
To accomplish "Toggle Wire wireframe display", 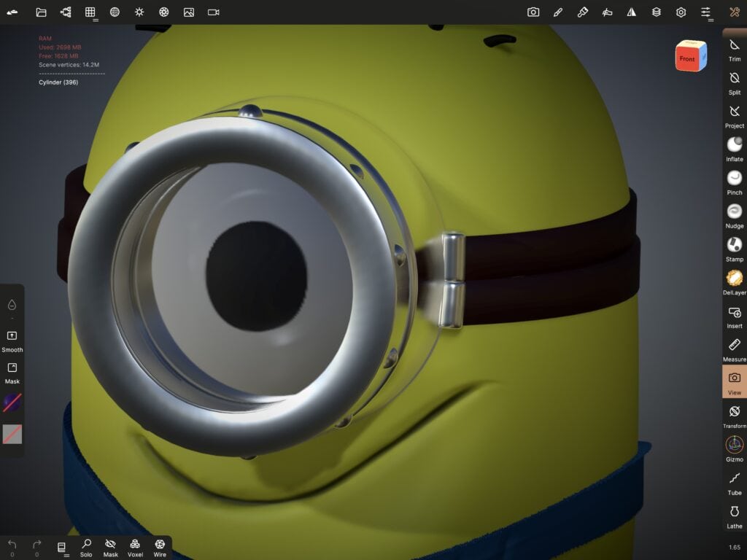I will tap(160, 548).
